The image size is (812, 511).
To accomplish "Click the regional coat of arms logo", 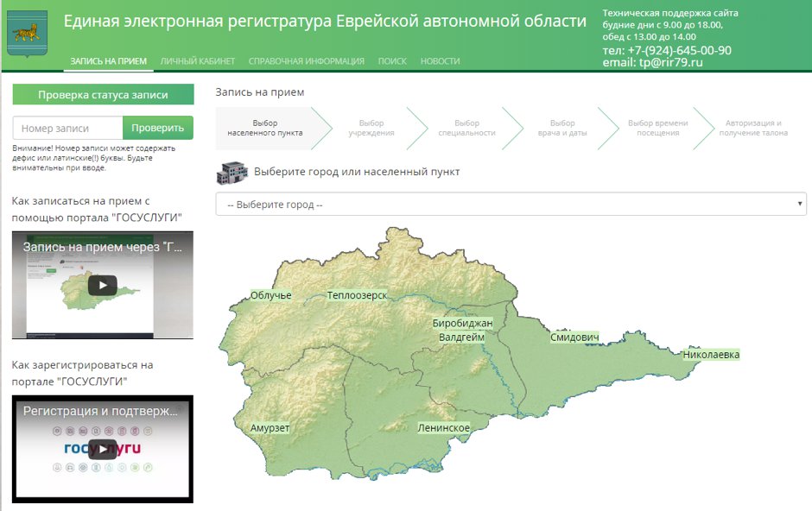I will click(28, 34).
